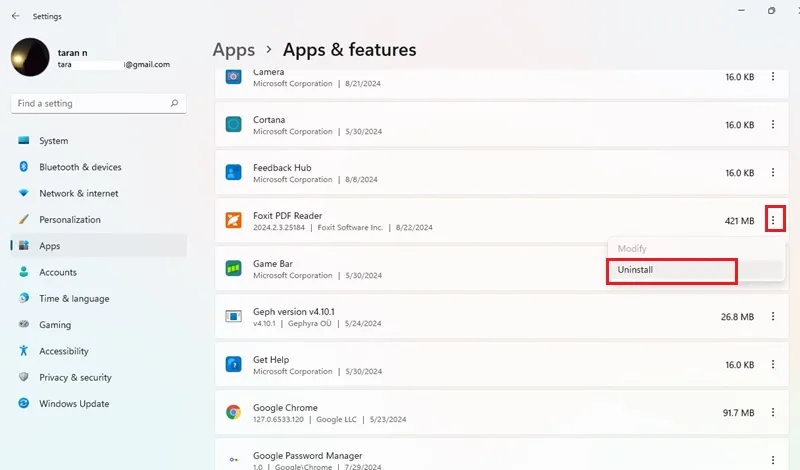Click the Feedback Hub app icon
The width and height of the screenshot is (800, 470).
[233, 172]
